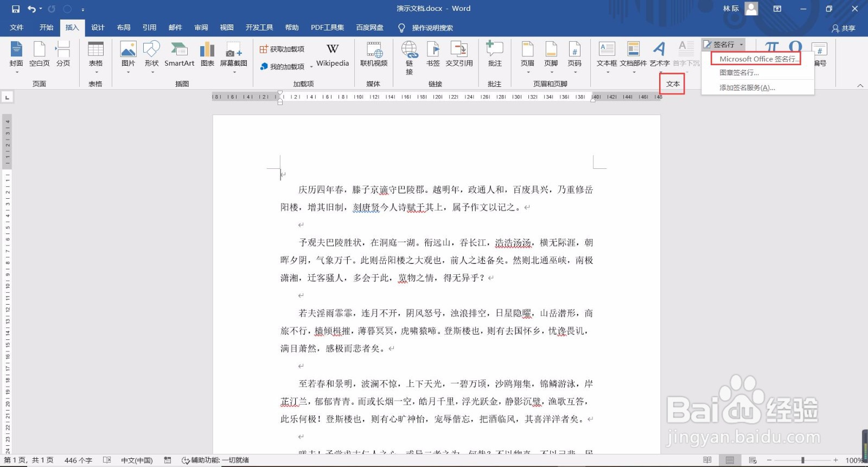Switch to the 布局 (Layout) tab
This screenshot has height=467, width=868.
[124, 28]
